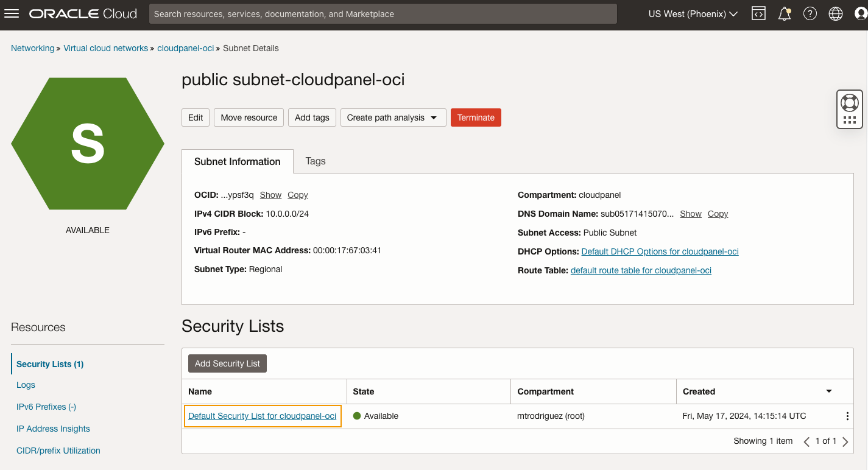The height and width of the screenshot is (470, 868).
Task: Click the search resources input field
Action: tap(383, 13)
